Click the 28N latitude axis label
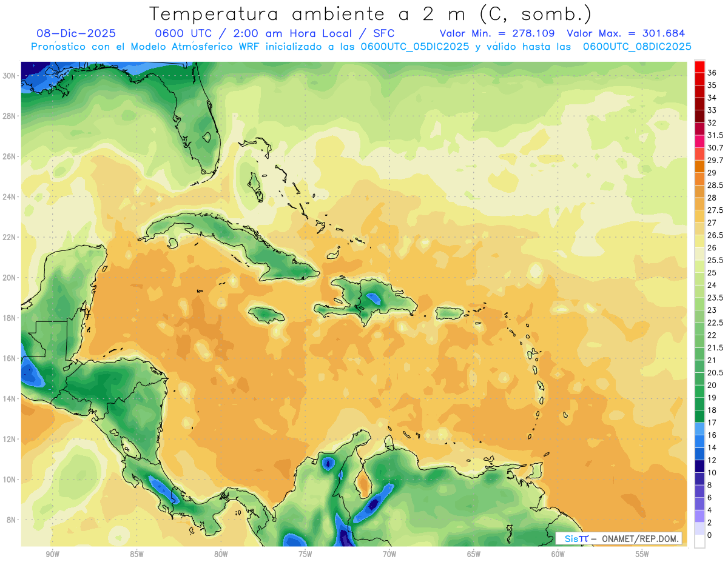The width and height of the screenshot is (728, 562). (x=10, y=116)
